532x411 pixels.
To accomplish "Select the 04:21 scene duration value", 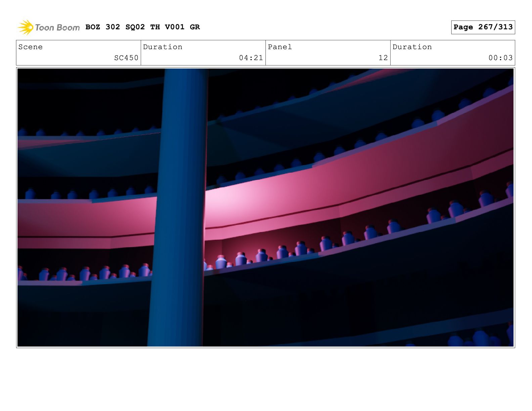I will pyautogui.click(x=251, y=58).
